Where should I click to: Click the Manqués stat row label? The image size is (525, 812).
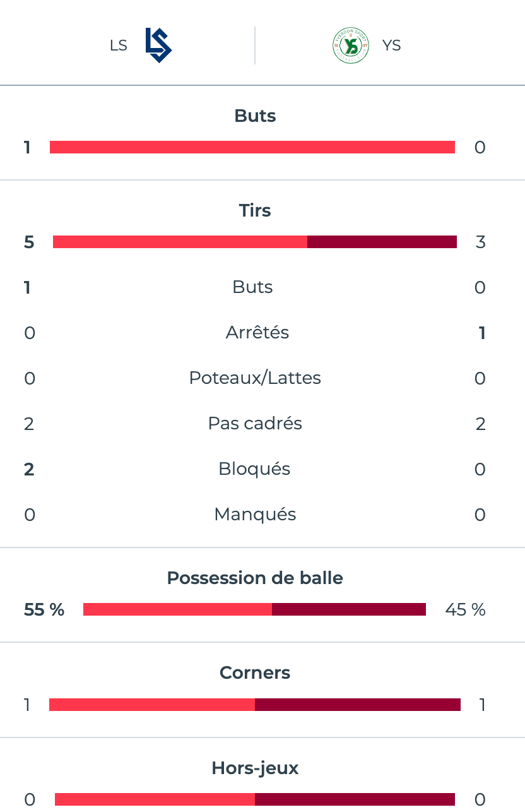click(x=255, y=515)
